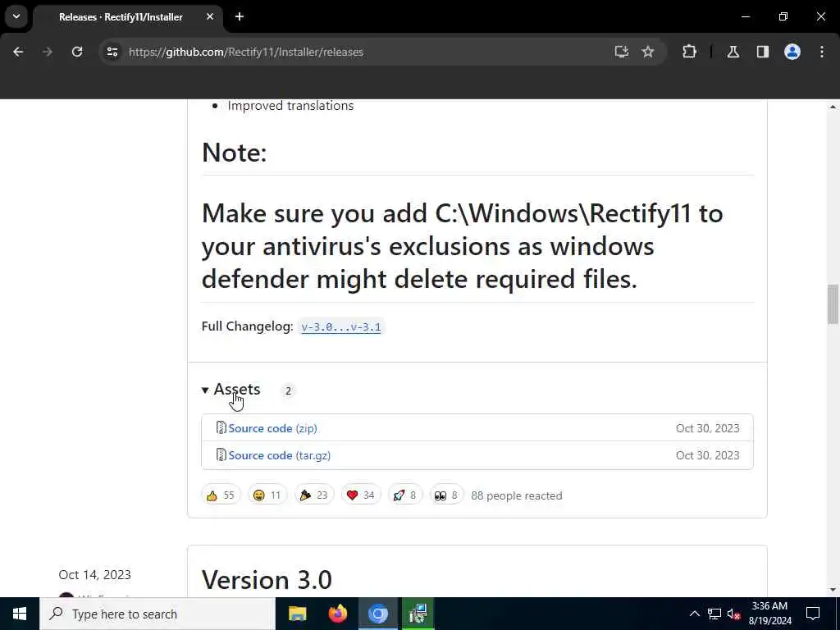The height and width of the screenshot is (630, 840).
Task: Click the install app icon in address bar
Action: [622, 52]
